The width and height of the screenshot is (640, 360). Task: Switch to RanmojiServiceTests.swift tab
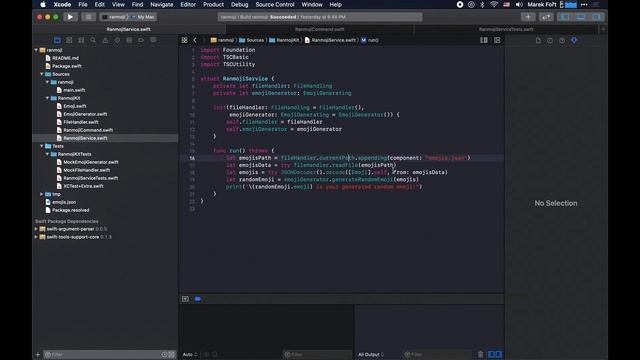click(x=506, y=29)
